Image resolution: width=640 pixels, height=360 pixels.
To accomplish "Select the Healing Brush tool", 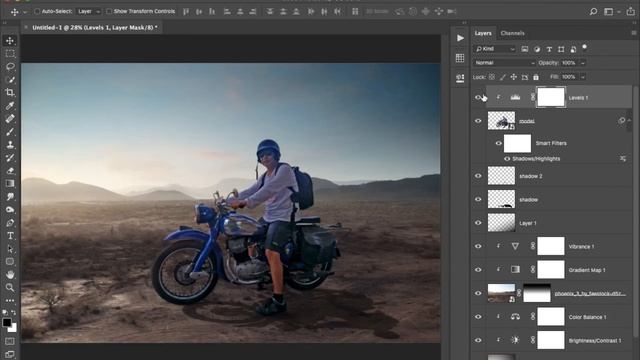I will tap(10, 119).
